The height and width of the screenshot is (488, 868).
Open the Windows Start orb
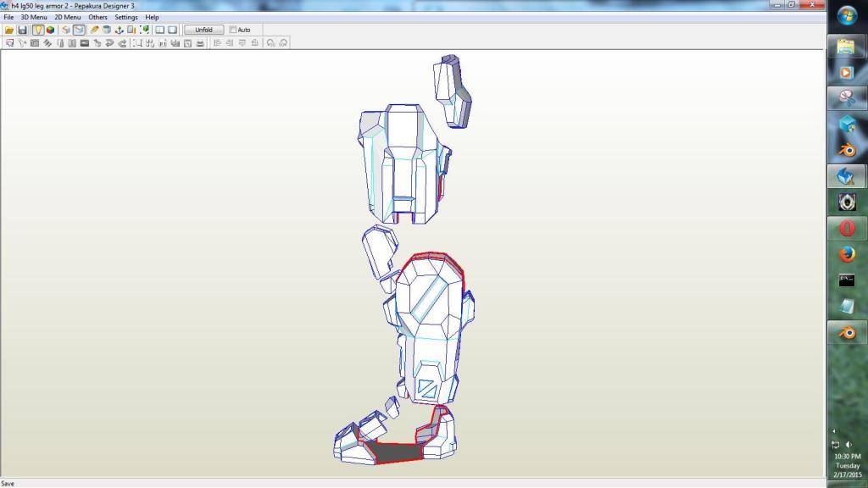(x=847, y=15)
